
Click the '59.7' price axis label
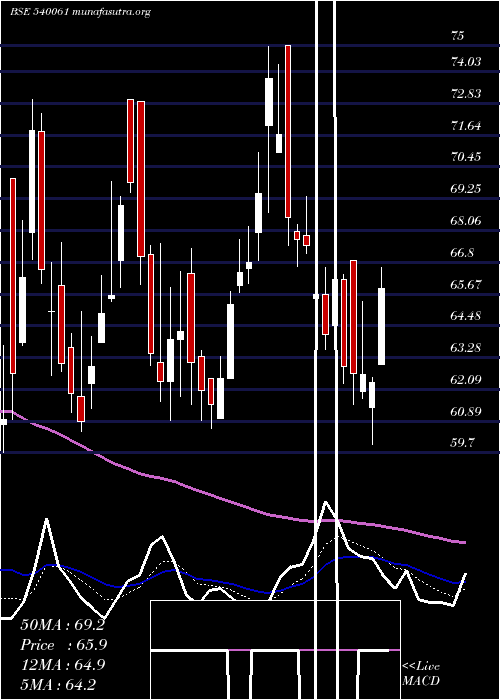coord(462,443)
